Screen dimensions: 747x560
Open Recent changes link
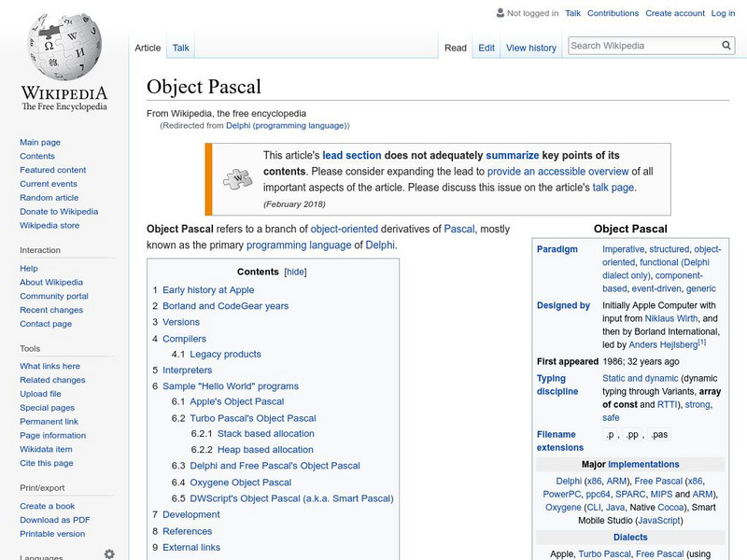coord(51,310)
